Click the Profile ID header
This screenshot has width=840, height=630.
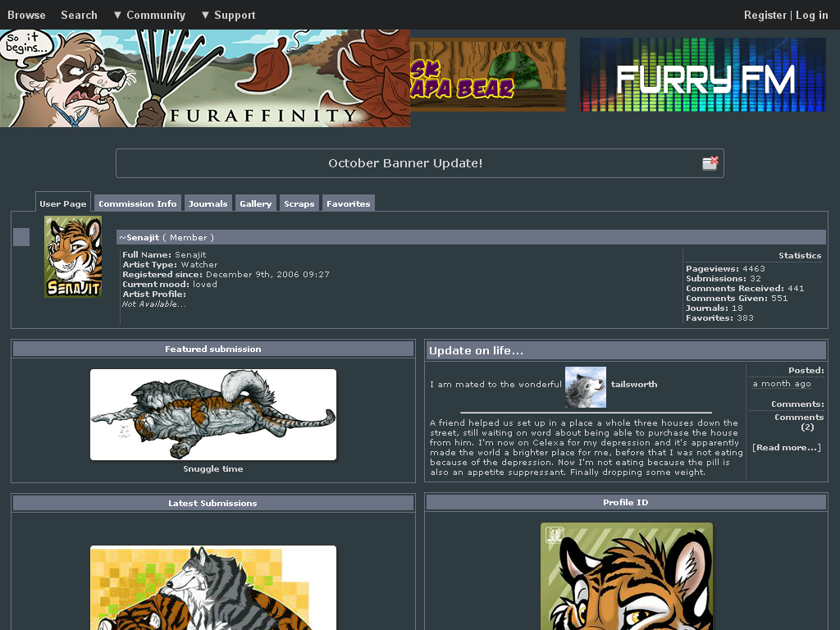626,503
